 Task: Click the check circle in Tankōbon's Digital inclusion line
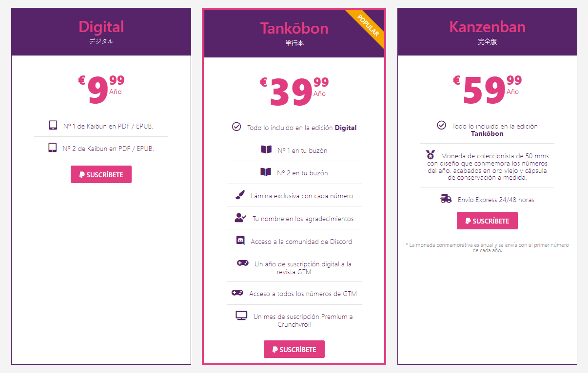pyautogui.click(x=236, y=127)
